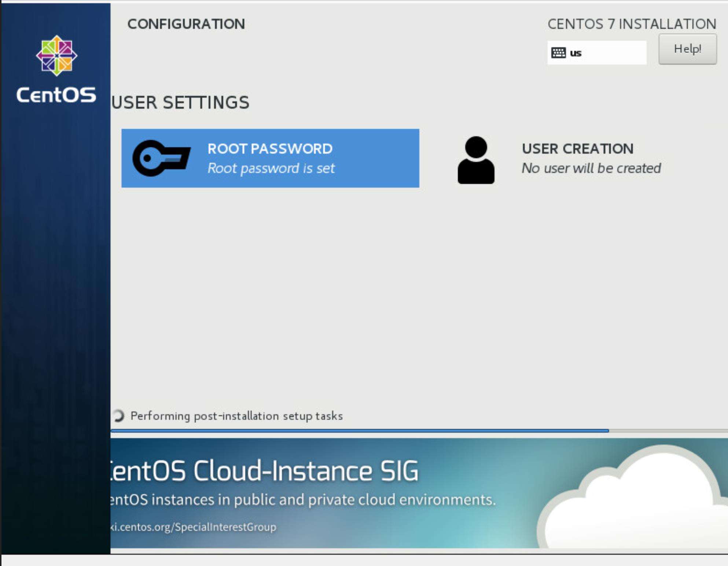This screenshot has width=728, height=566.
Task: Click 'Root password is set' status text
Action: [271, 168]
